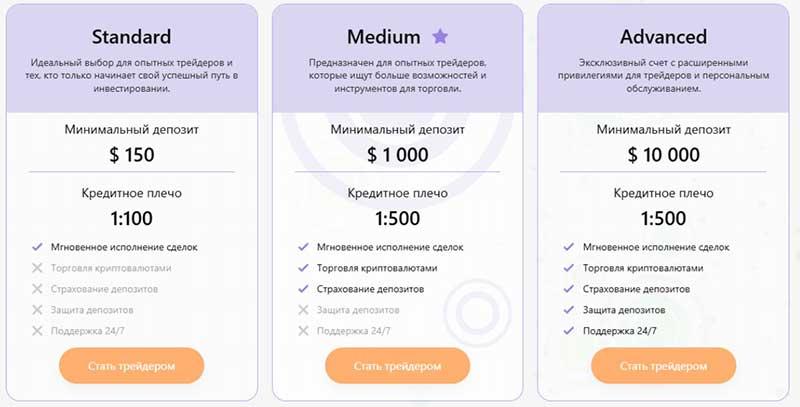
Task: Click Advanced's Торговля криптовалютами feature text
Action: (x=643, y=268)
